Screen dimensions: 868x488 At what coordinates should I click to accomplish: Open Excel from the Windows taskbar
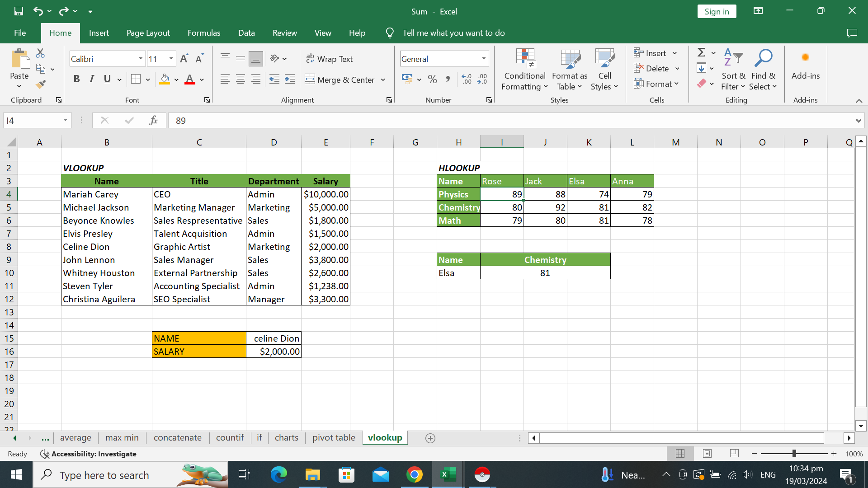tap(448, 474)
